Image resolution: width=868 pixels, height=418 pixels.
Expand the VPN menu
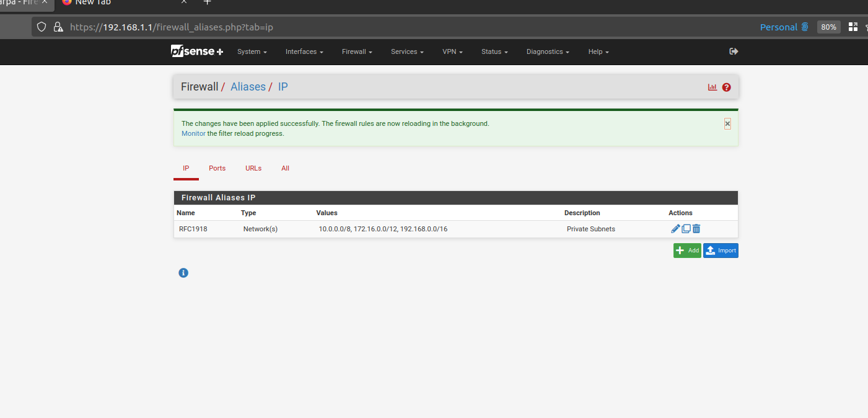pyautogui.click(x=452, y=51)
